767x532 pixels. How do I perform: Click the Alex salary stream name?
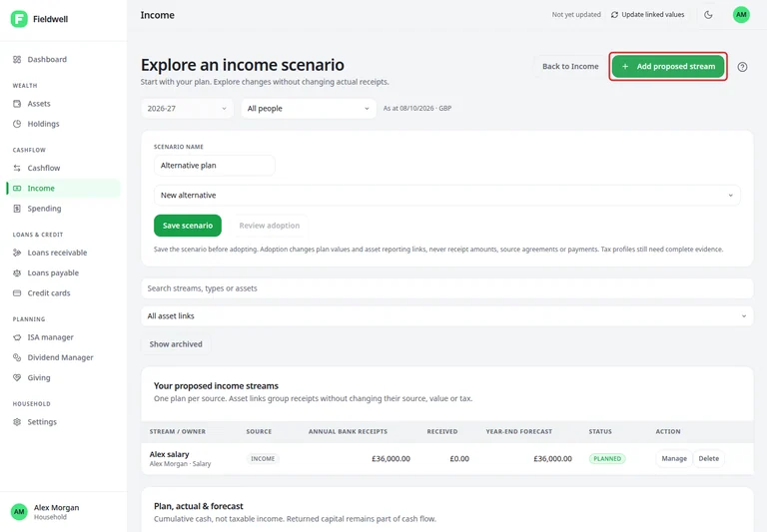[169, 454]
